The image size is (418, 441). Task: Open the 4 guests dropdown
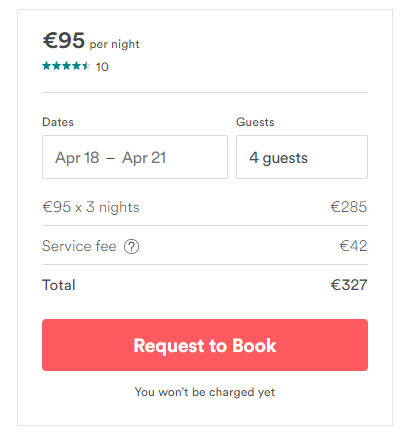tap(302, 157)
